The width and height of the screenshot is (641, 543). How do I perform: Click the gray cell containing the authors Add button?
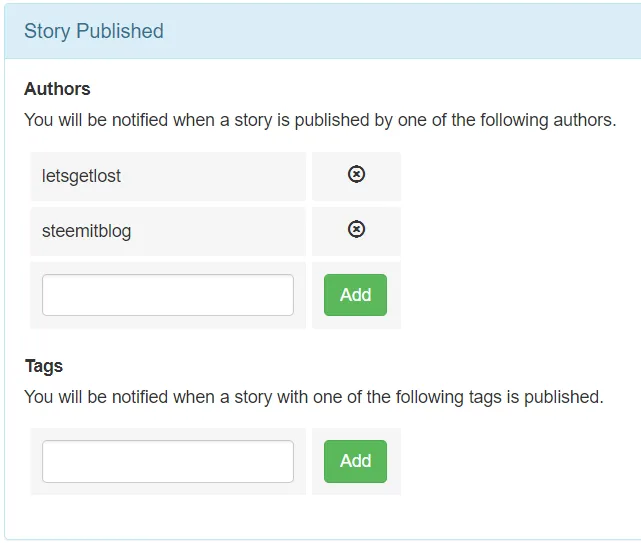356,295
